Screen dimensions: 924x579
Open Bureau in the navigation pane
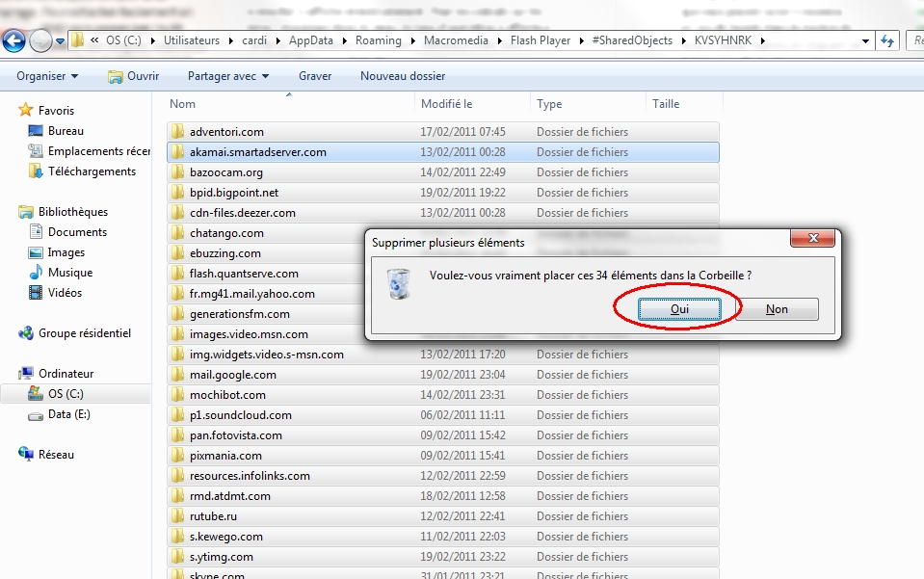click(x=66, y=131)
